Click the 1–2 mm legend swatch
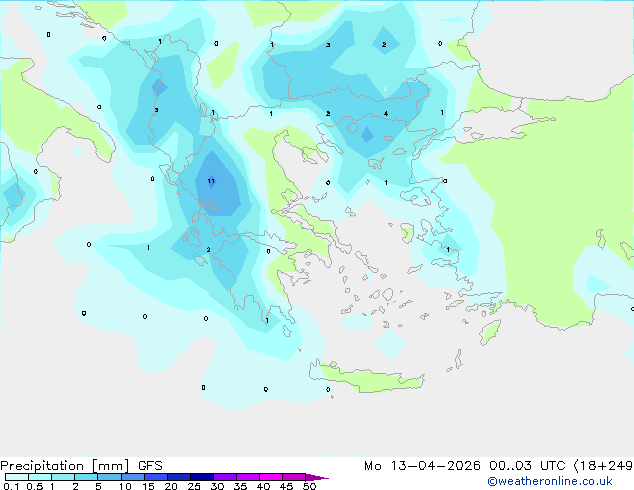 click(x=63, y=477)
